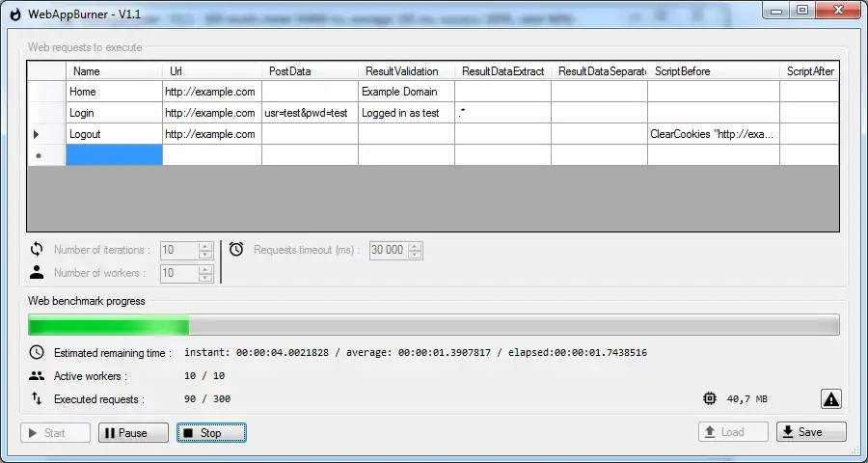Click the green benchmark progress bar
This screenshot has height=463, width=868.
(433, 324)
